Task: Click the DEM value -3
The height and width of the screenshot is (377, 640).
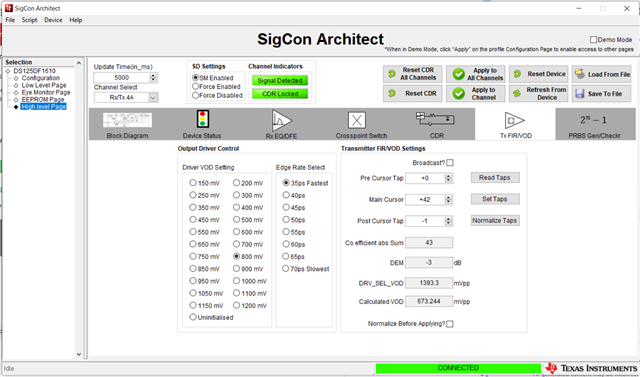Action: click(429, 263)
